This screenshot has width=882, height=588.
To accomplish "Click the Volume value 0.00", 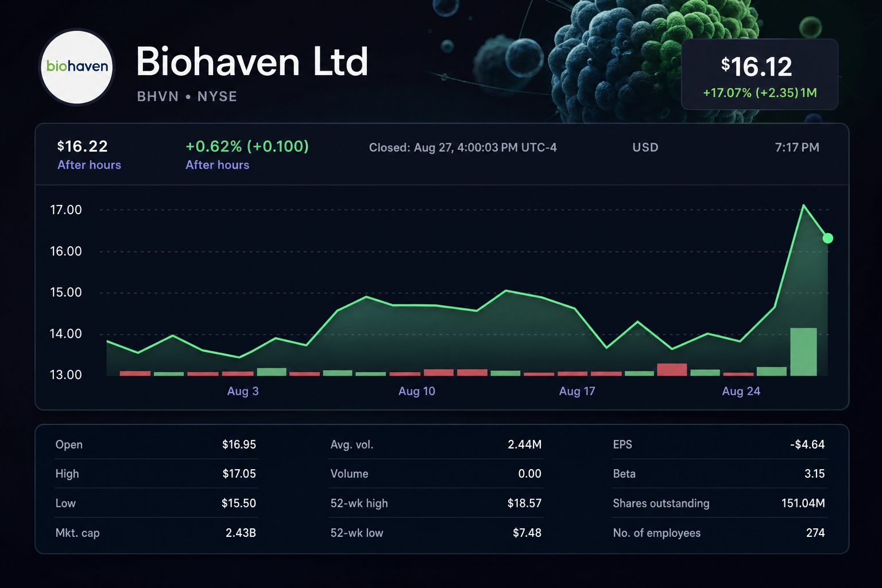I will point(529,474).
